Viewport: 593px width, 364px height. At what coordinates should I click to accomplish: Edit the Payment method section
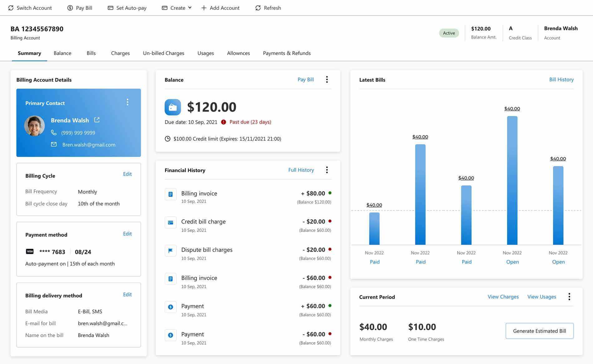point(127,234)
